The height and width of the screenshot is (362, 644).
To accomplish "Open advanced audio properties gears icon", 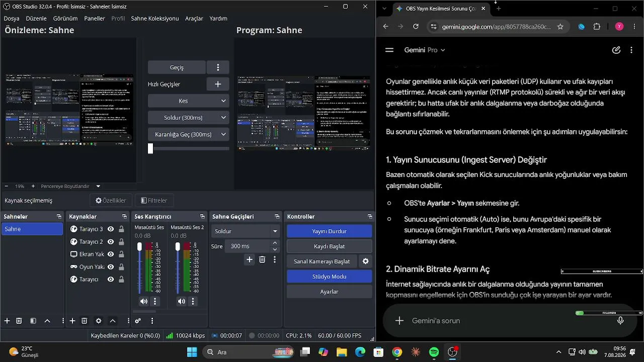I will pos(138,321).
